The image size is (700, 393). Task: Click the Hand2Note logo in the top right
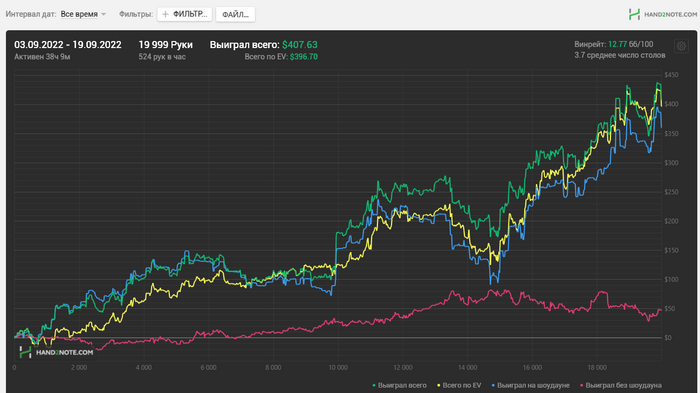point(662,14)
